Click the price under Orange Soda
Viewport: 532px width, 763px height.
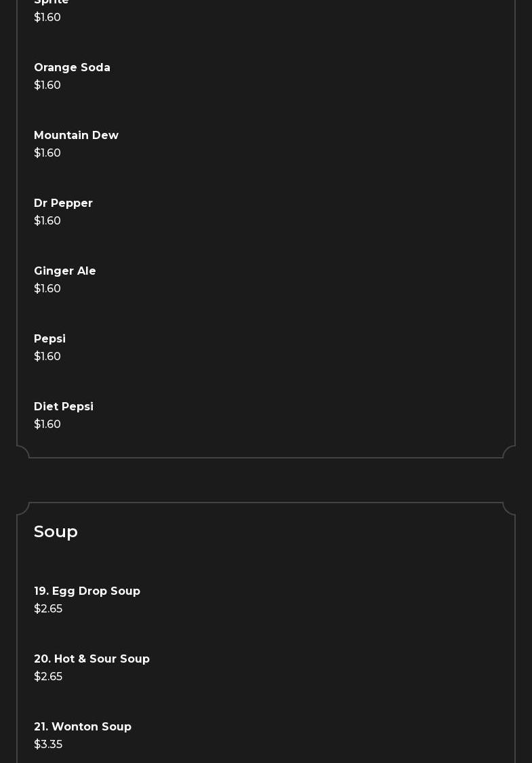coord(47,85)
